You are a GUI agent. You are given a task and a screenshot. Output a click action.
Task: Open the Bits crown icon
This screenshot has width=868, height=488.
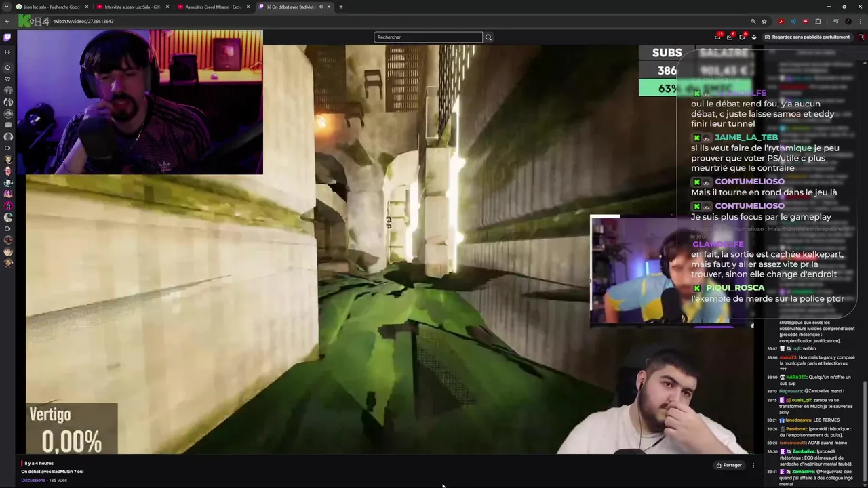pos(754,37)
